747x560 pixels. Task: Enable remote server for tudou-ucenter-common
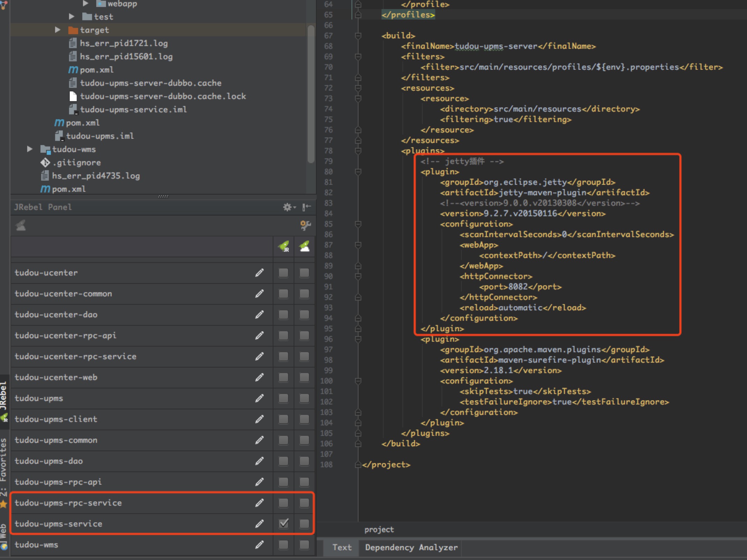coord(304,294)
